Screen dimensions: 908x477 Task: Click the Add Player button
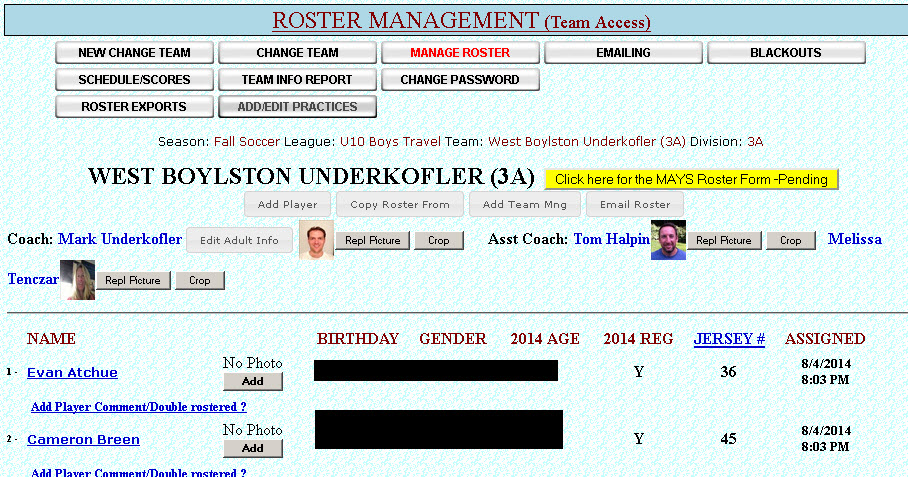pyautogui.click(x=288, y=204)
